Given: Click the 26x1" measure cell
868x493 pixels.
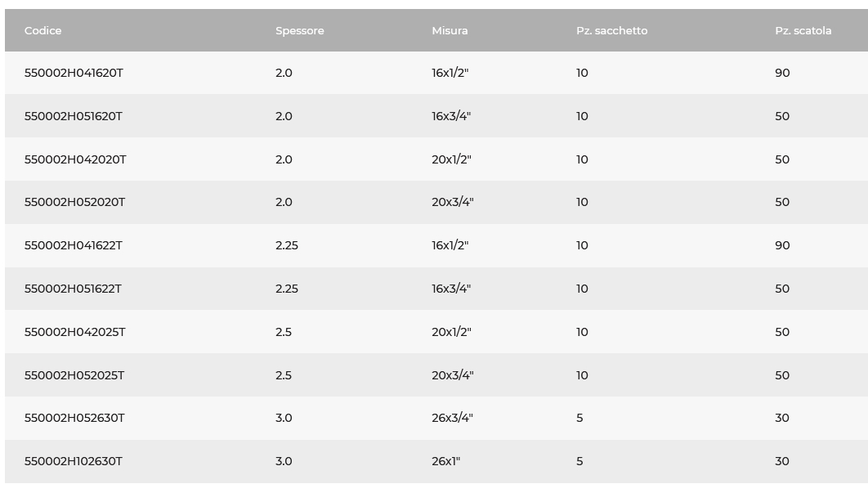Looking at the screenshot, I should (445, 461).
